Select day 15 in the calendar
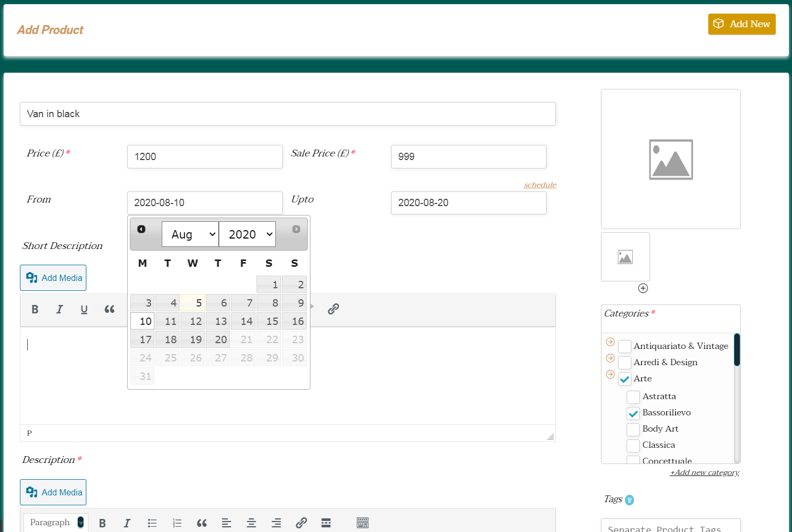The width and height of the screenshot is (792, 532). tap(270, 321)
